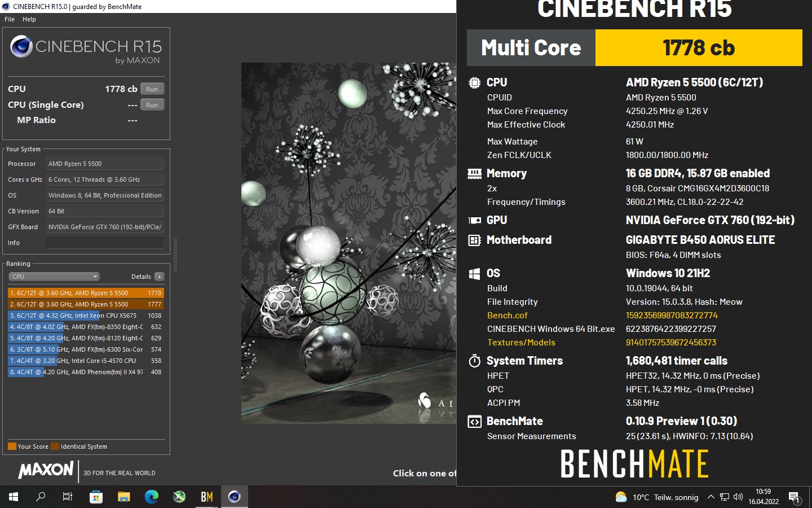This screenshot has width=812, height=508.
Task: Select the Intel Core i5-4570 ranking row
Action: point(86,361)
